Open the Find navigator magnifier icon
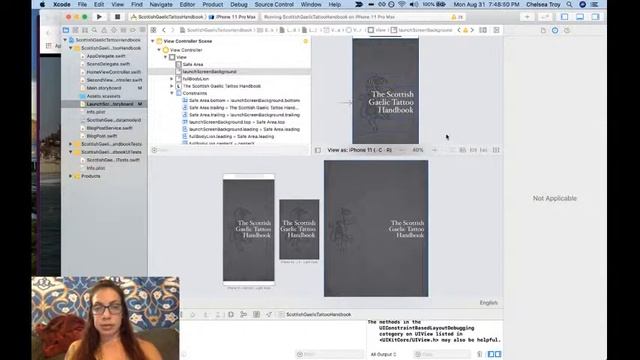Image resolution: width=640 pixels, height=360 pixels. (x=94, y=30)
